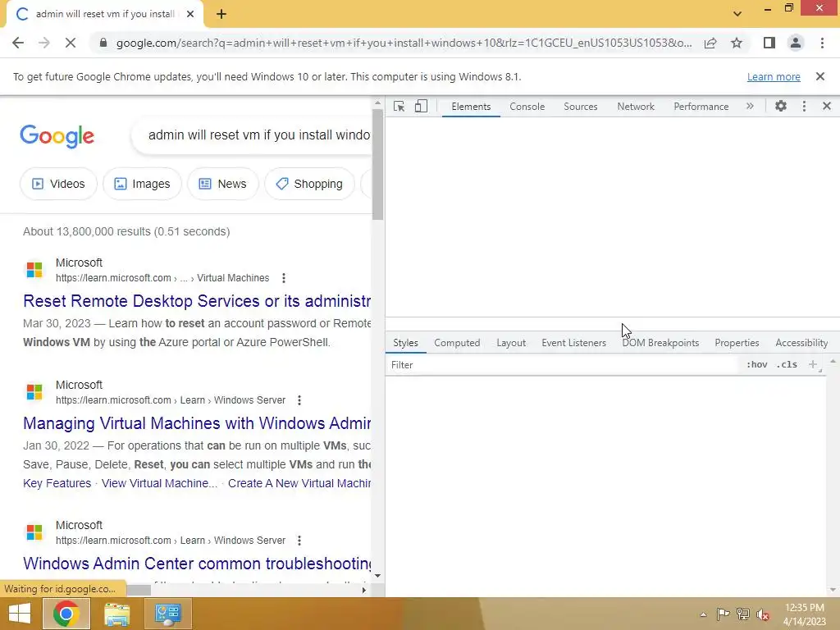This screenshot has width=840, height=630.
Task: Filter results by Images
Action: (x=142, y=184)
